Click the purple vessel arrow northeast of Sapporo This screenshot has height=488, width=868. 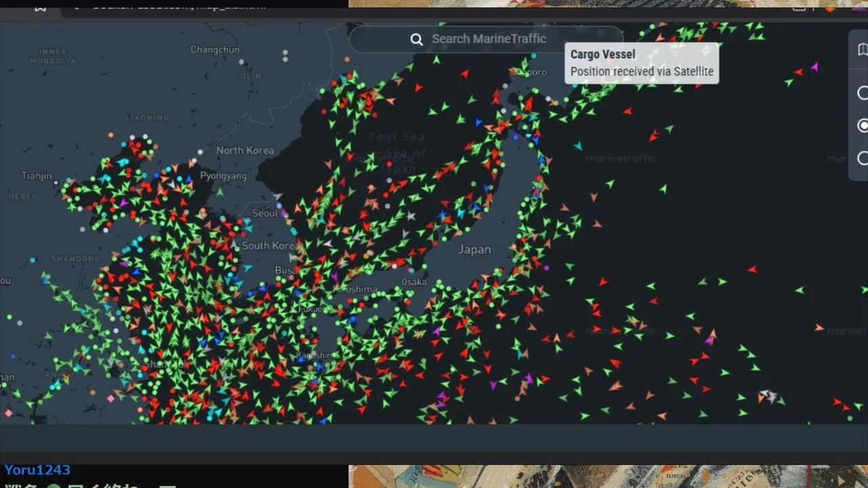click(814, 66)
